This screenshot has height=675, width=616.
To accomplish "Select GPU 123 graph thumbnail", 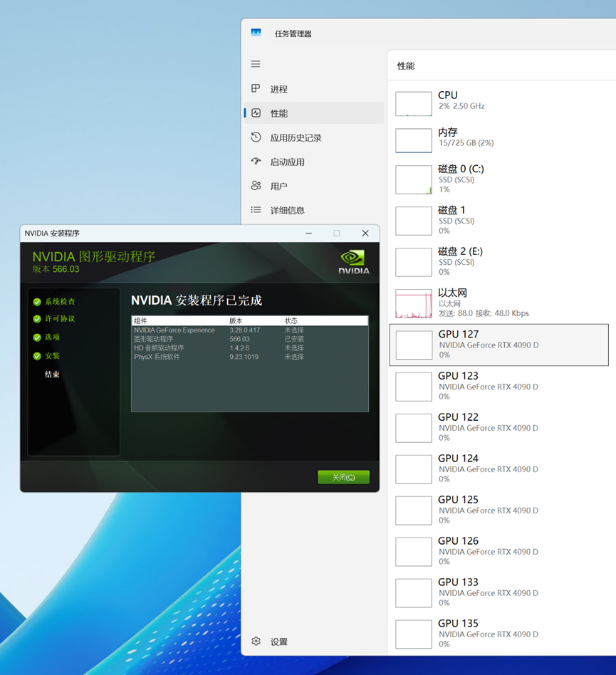I will (x=414, y=387).
